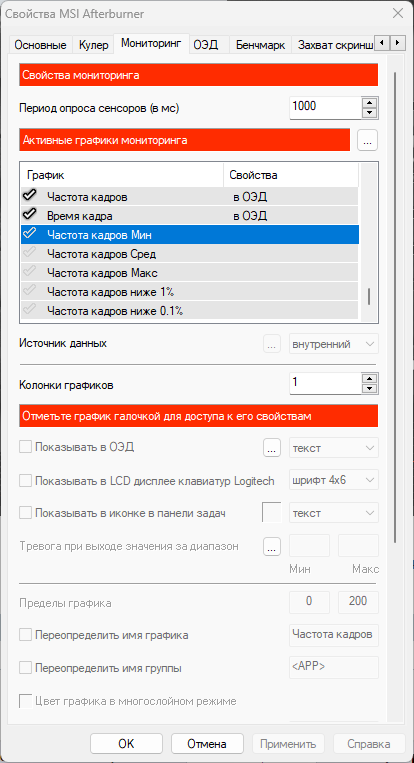Check Показывать в ОЭД option
Image resolution: width=414 pixels, height=763 pixels.
(x=25, y=447)
